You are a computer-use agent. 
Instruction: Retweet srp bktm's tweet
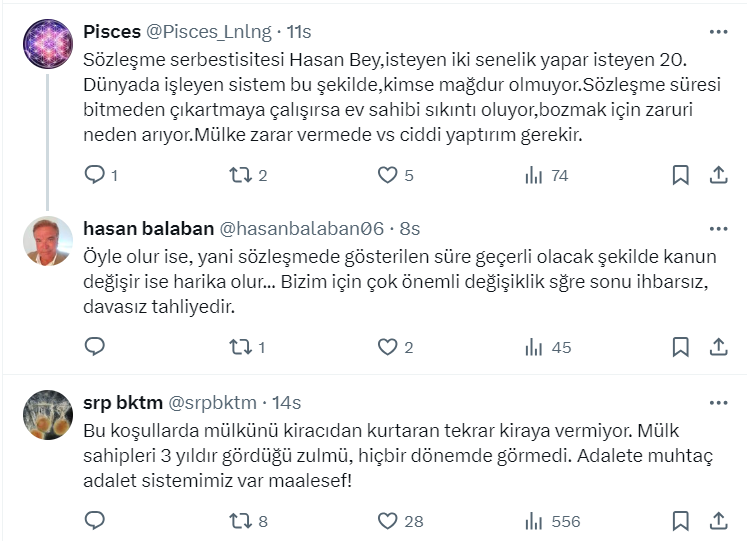(241, 521)
